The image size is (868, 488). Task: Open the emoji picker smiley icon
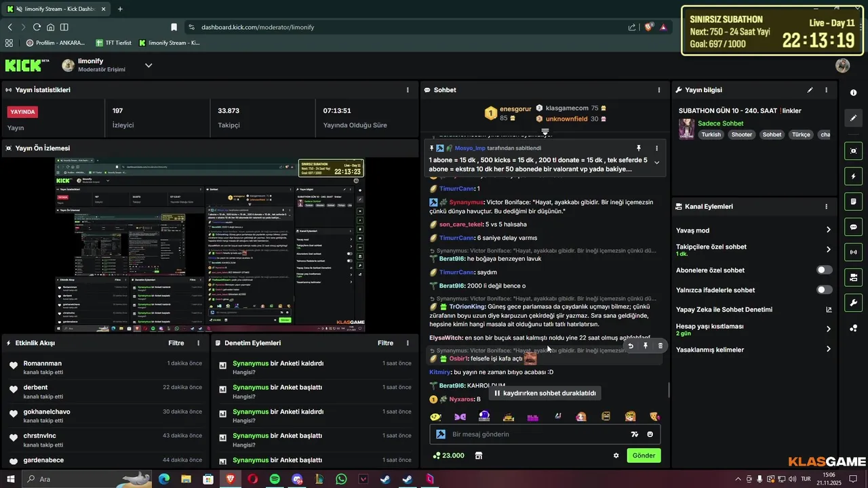click(650, 434)
